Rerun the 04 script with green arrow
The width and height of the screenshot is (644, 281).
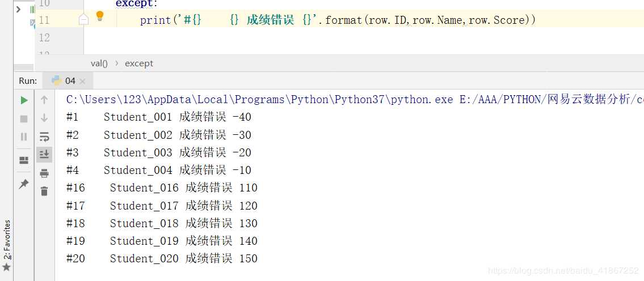pos(24,100)
